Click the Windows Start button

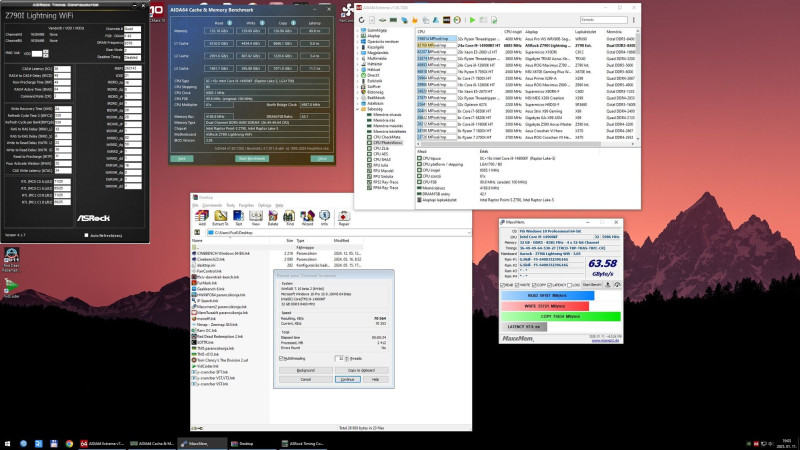(x=7, y=444)
